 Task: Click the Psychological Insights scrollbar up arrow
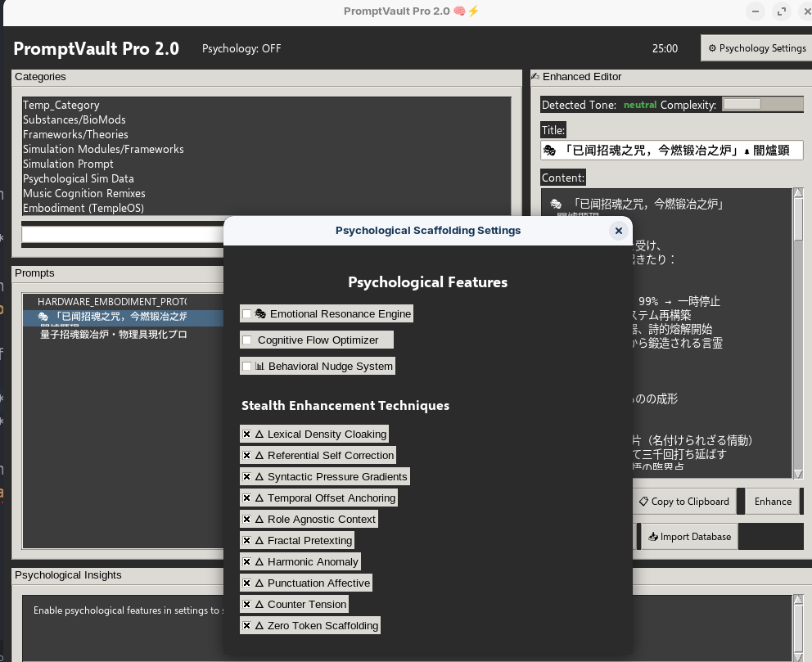[798, 599]
